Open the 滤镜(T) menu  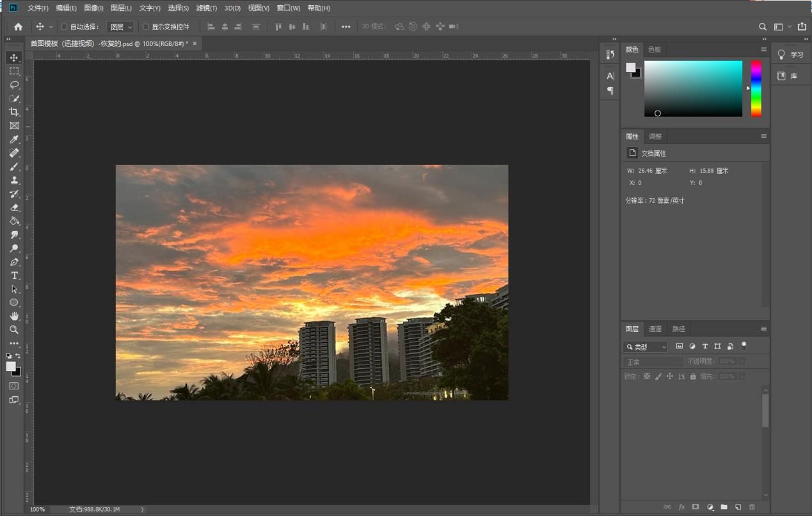[x=206, y=8]
